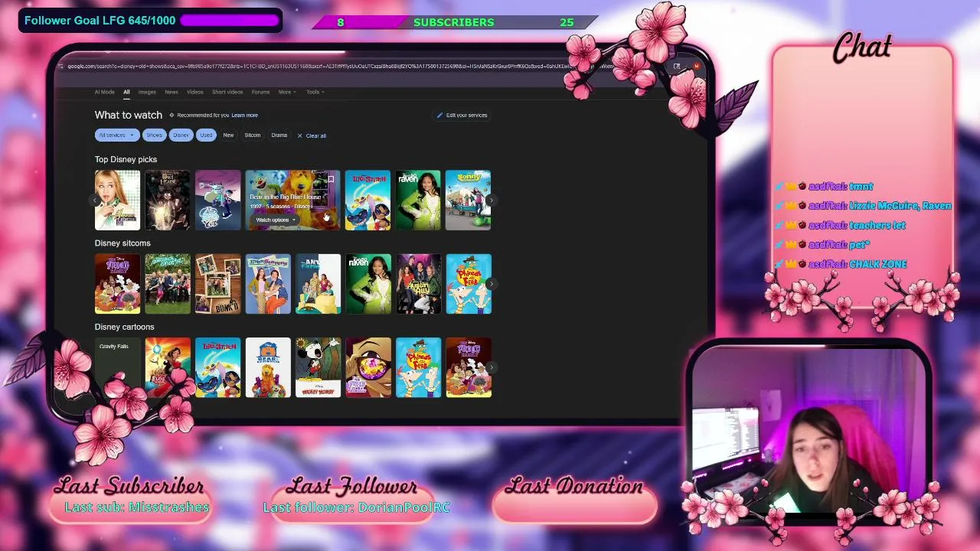Viewport: 980px width, 551px height.
Task: Show previous Top Disney picks with left arrow
Action: point(96,201)
